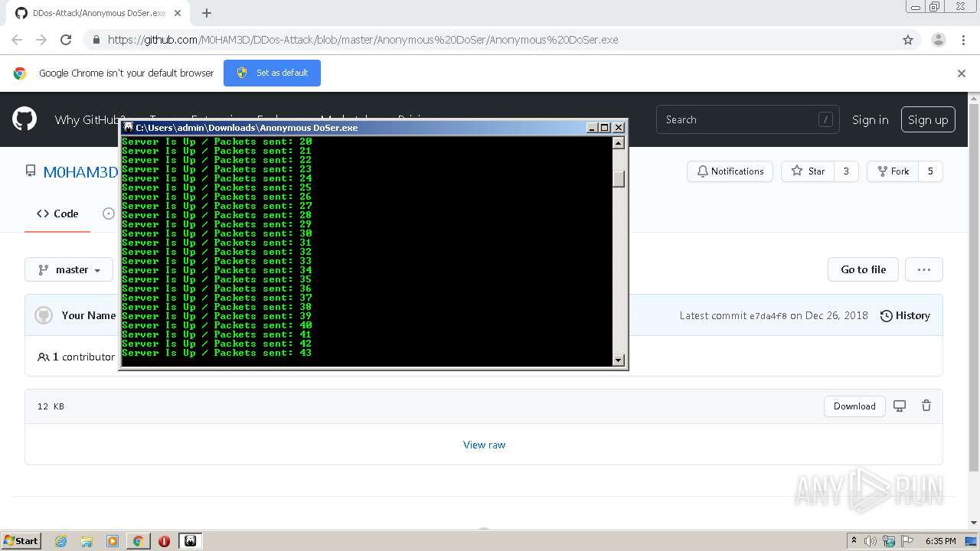The width and height of the screenshot is (980, 551).
Task: Open the star count 3
Action: [846, 171]
